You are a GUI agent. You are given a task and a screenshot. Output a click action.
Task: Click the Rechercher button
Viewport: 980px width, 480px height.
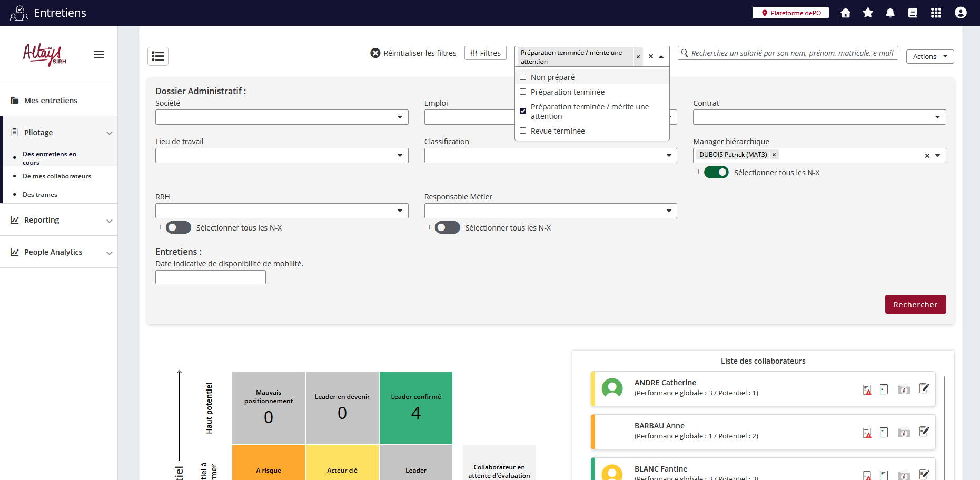tap(915, 305)
